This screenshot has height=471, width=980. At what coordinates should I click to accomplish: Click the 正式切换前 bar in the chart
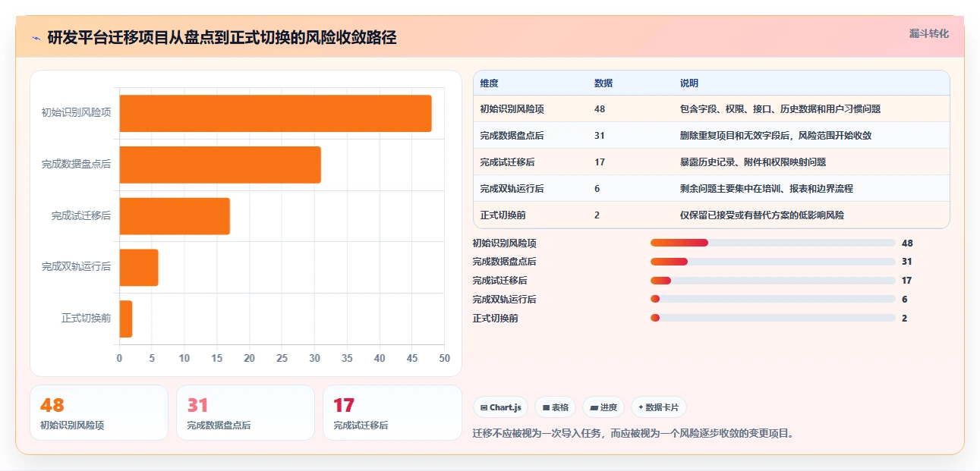pos(126,319)
